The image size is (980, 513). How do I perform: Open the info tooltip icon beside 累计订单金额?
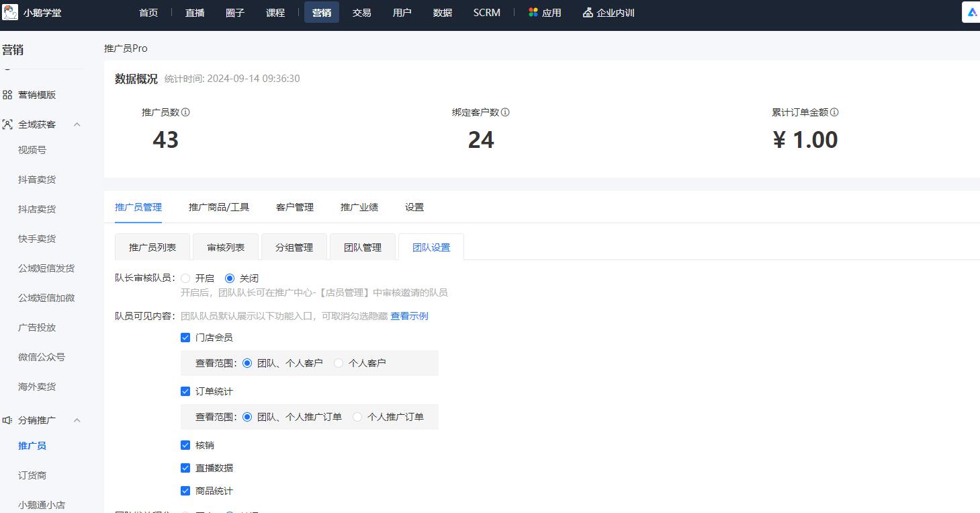click(834, 112)
